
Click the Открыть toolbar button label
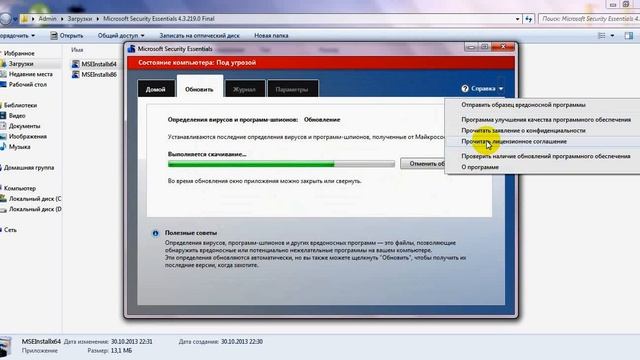[71, 36]
